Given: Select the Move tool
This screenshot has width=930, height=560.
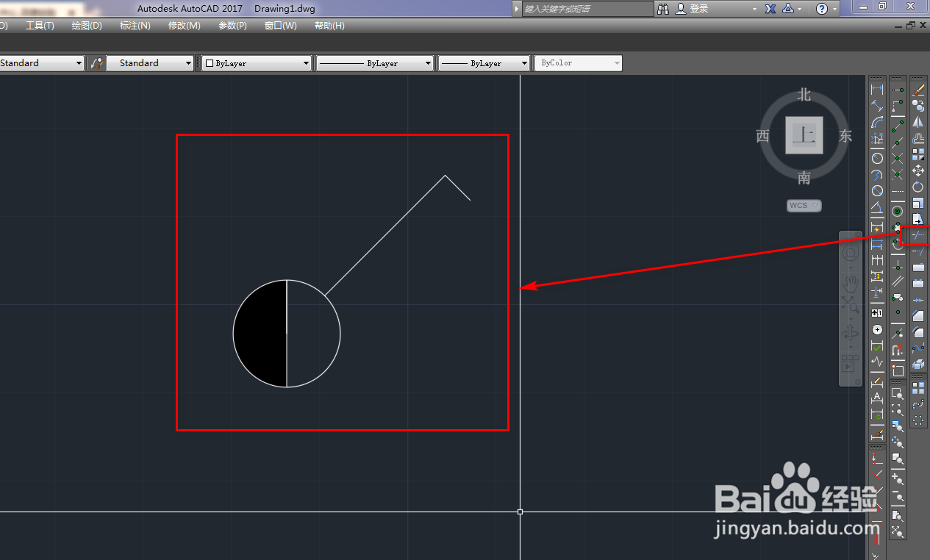Looking at the screenshot, I should tap(918, 170).
